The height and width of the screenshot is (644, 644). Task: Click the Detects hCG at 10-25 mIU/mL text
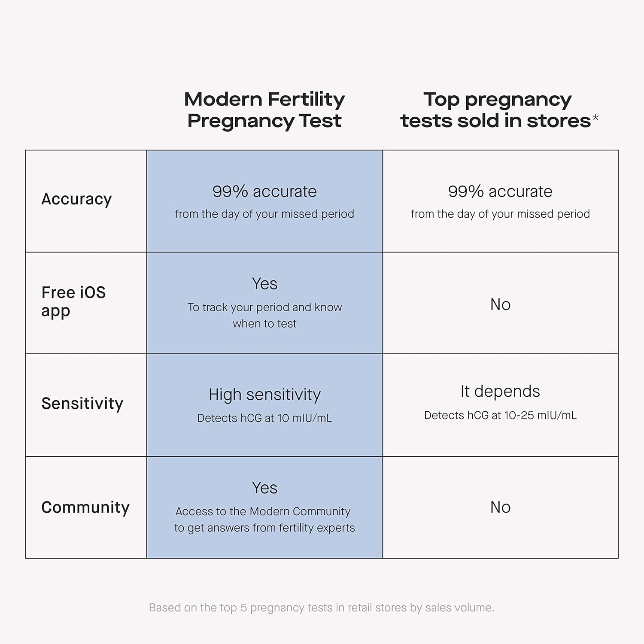click(500, 415)
